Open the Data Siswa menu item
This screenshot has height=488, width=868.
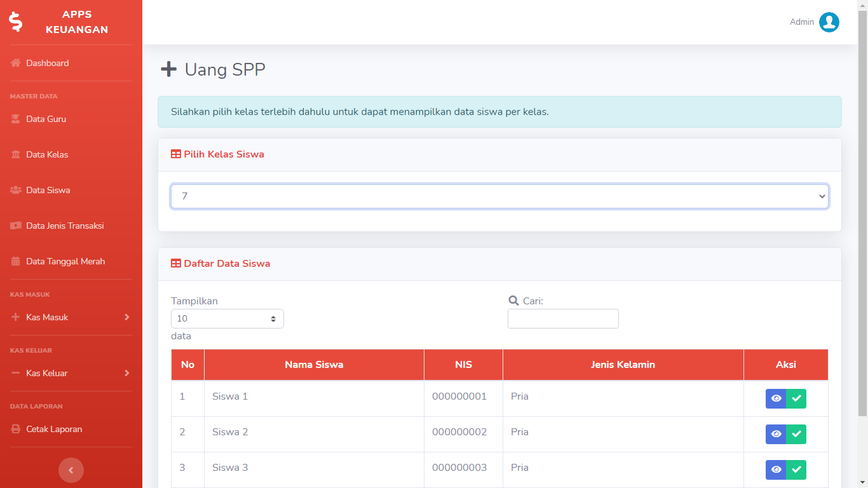(71, 190)
